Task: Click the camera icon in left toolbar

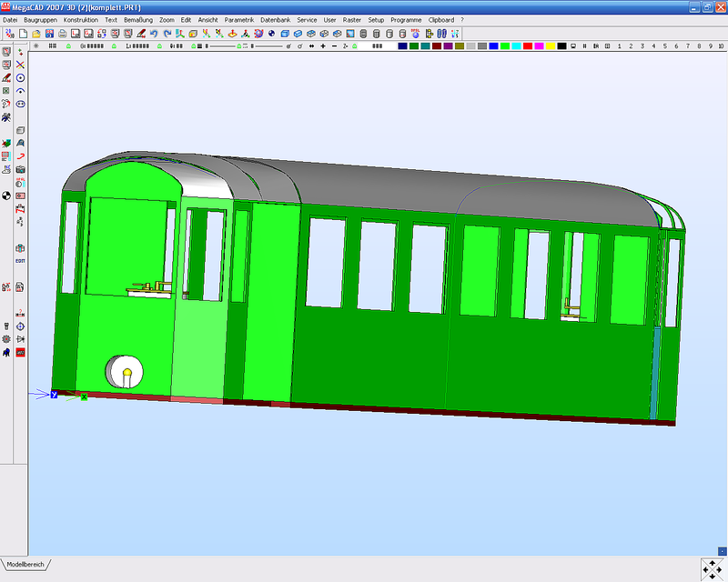Action: coord(20,169)
